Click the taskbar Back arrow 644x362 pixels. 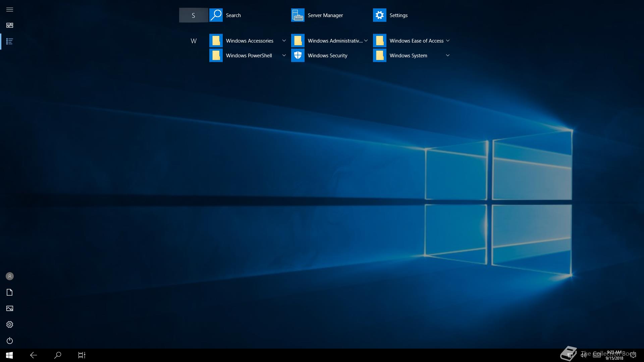(x=34, y=355)
